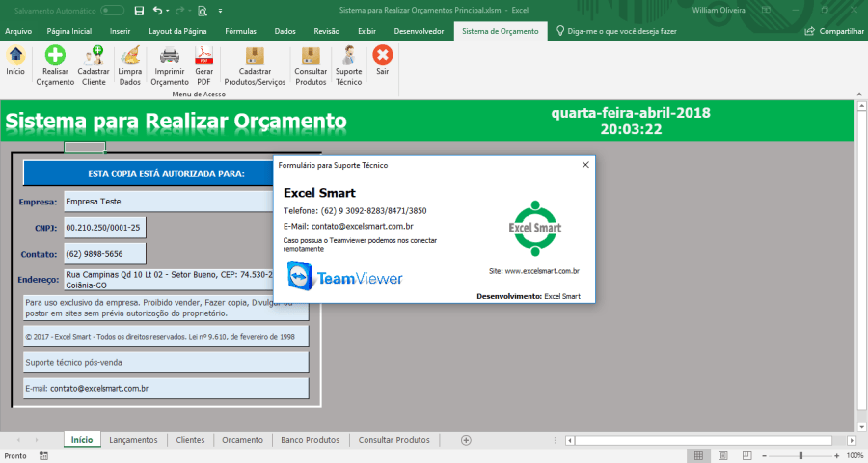Click the 100% zoom level
The width and height of the screenshot is (868, 463).
tap(854, 456)
